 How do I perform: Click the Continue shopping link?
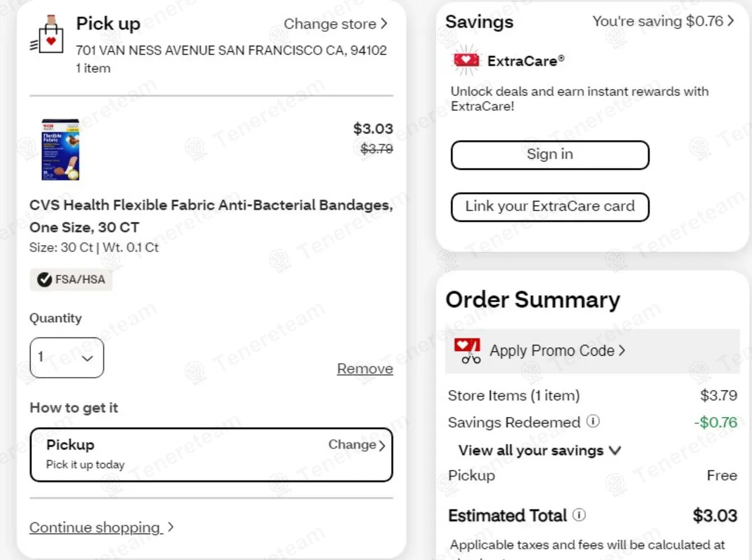coord(95,527)
